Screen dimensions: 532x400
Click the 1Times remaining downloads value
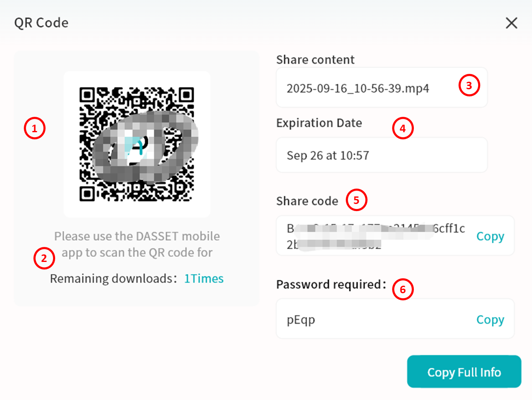point(204,279)
